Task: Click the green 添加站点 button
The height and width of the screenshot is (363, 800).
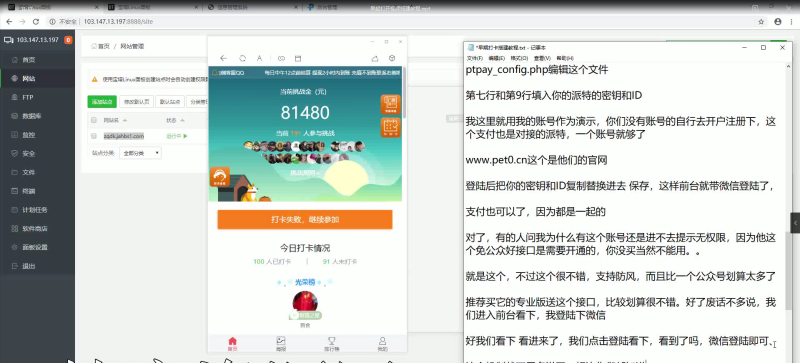Action: point(102,102)
